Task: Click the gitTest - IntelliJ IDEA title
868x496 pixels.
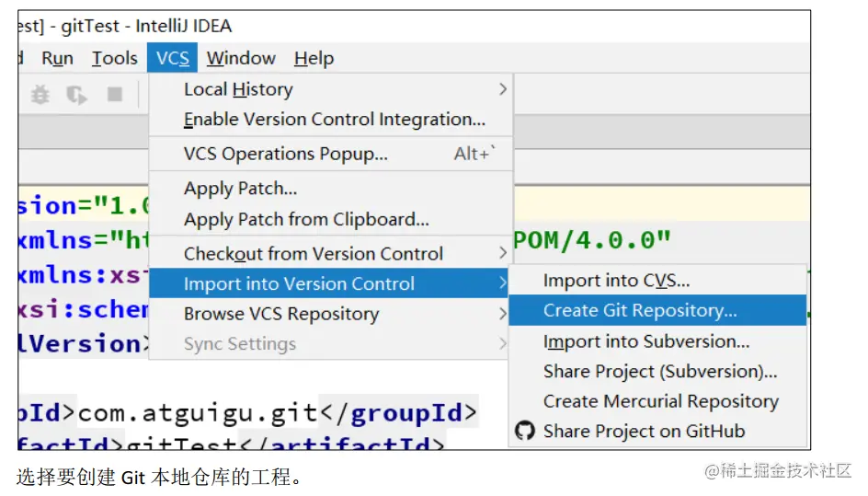Action: click(x=146, y=26)
